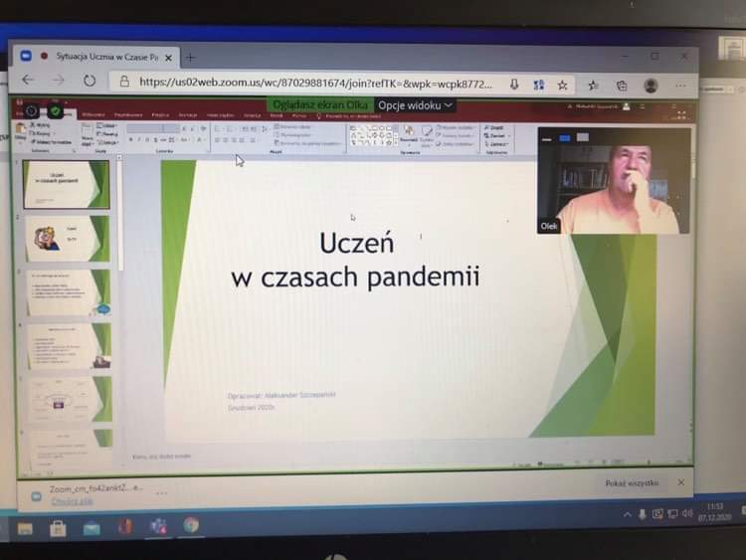This screenshot has width=746, height=560.
Task: Select the Sytuacja Ucznia w Czasie tab
Action: [x=96, y=57]
